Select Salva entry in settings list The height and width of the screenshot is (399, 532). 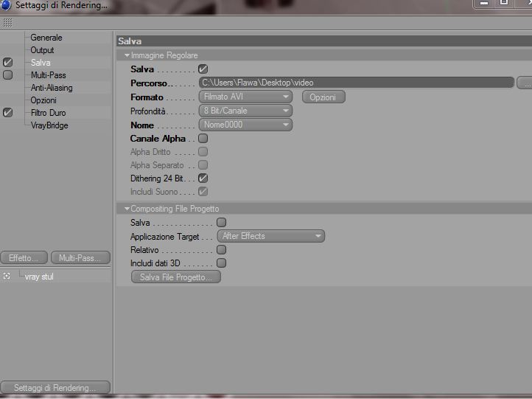[41, 63]
